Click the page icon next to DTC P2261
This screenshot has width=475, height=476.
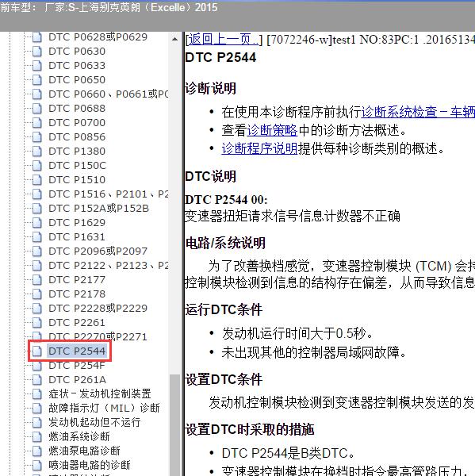[36, 322]
